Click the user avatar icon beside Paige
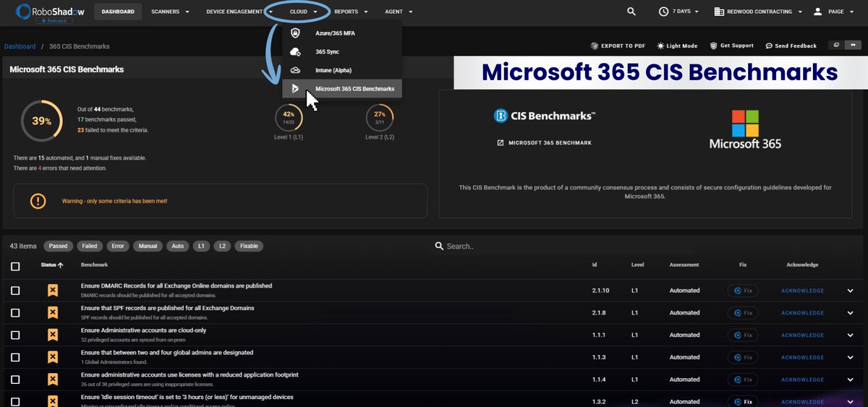Viewport: 868px width, 407px height. (x=817, y=12)
